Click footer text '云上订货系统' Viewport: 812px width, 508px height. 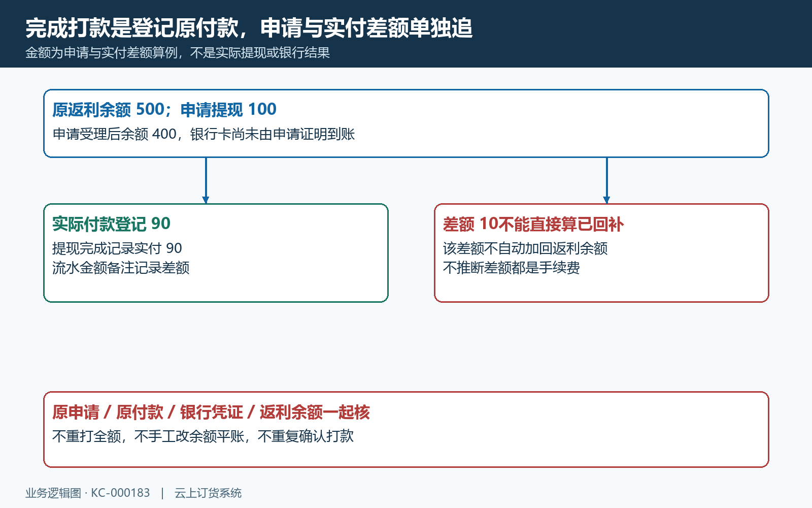pyautogui.click(x=208, y=493)
